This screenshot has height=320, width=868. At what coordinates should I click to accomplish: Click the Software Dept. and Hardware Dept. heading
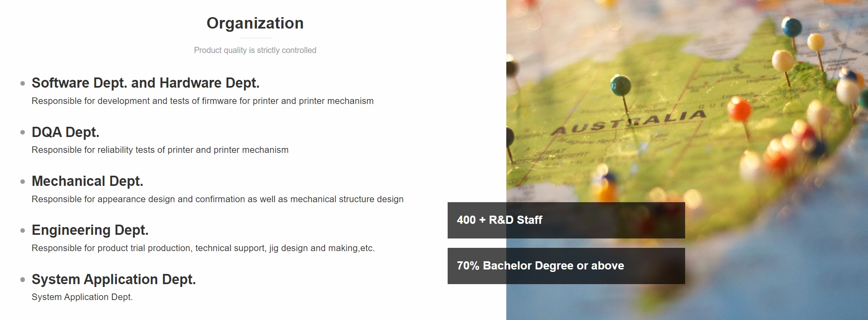click(145, 83)
